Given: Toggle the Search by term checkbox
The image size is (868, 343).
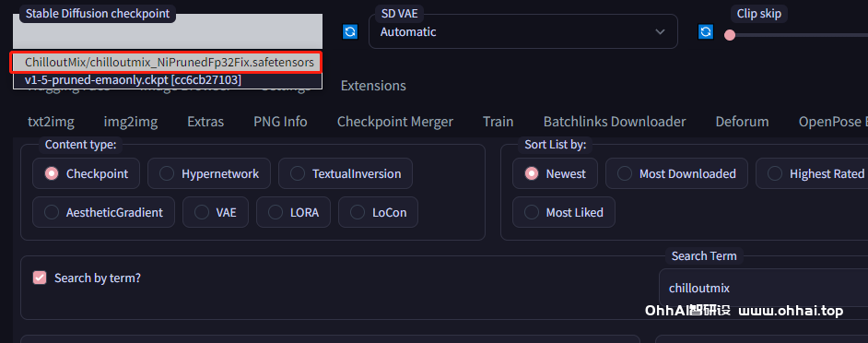Looking at the screenshot, I should (40, 278).
